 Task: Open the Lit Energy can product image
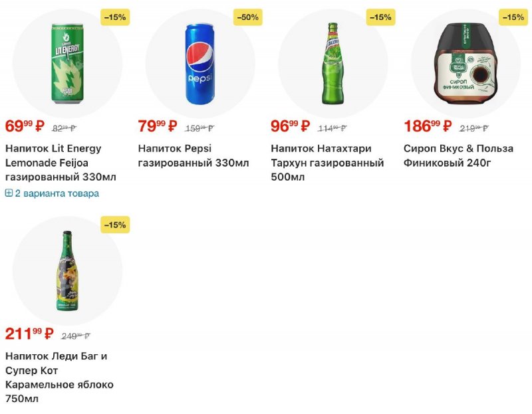point(66,64)
